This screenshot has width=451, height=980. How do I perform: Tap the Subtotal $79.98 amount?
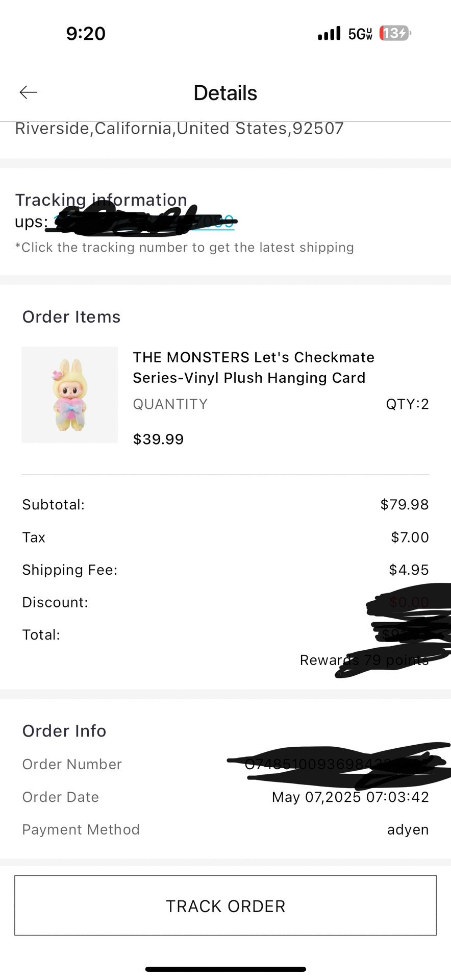tap(404, 504)
